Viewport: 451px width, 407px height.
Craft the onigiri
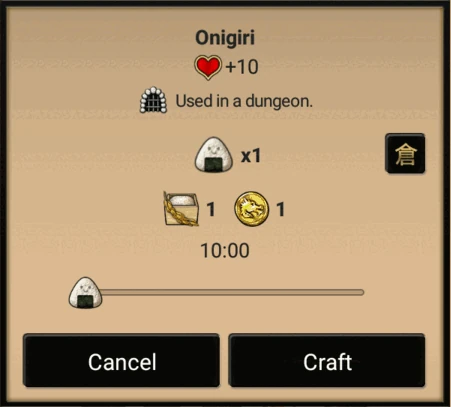click(x=327, y=360)
